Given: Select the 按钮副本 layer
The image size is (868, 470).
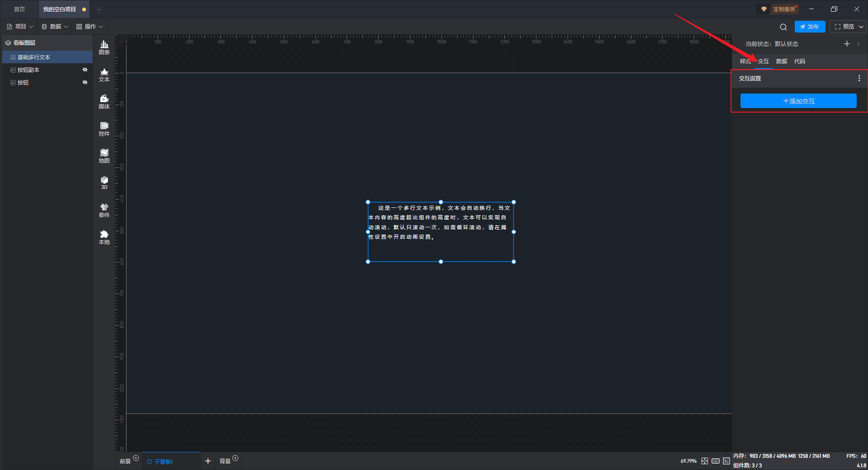Looking at the screenshot, I should coord(47,70).
